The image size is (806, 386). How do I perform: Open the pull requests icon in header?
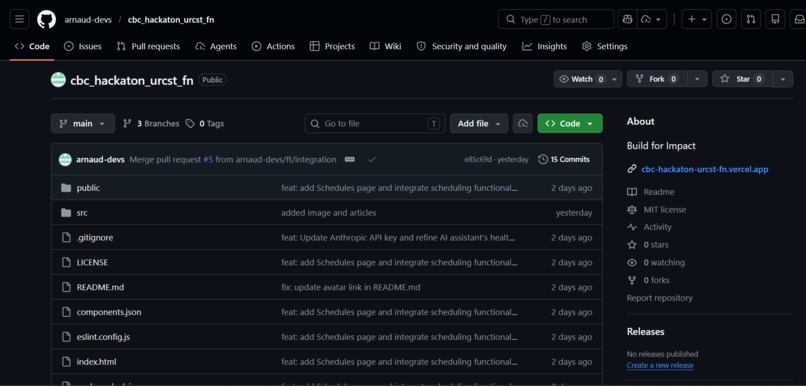(x=751, y=20)
